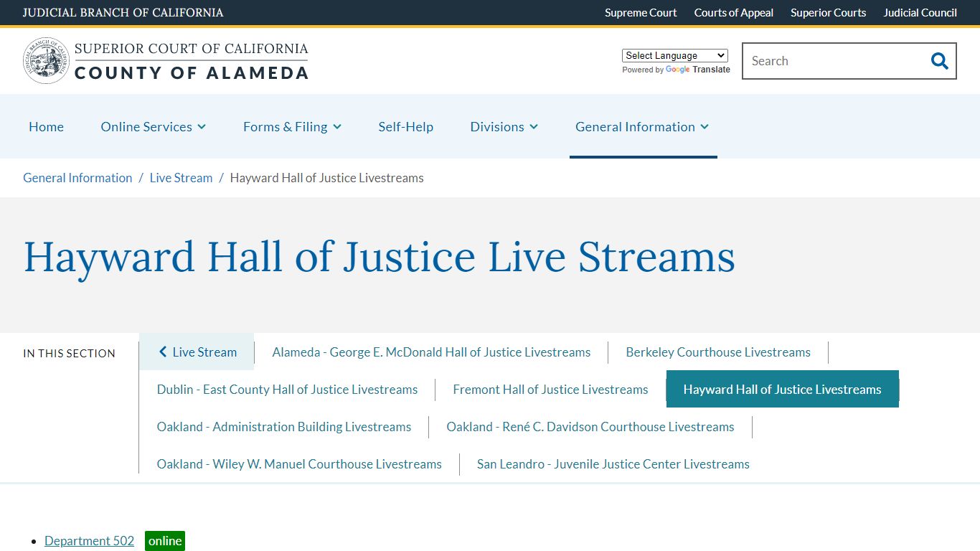
Task: Select the Hayward Hall of Justice Livestreams tab
Action: pyautogui.click(x=782, y=389)
